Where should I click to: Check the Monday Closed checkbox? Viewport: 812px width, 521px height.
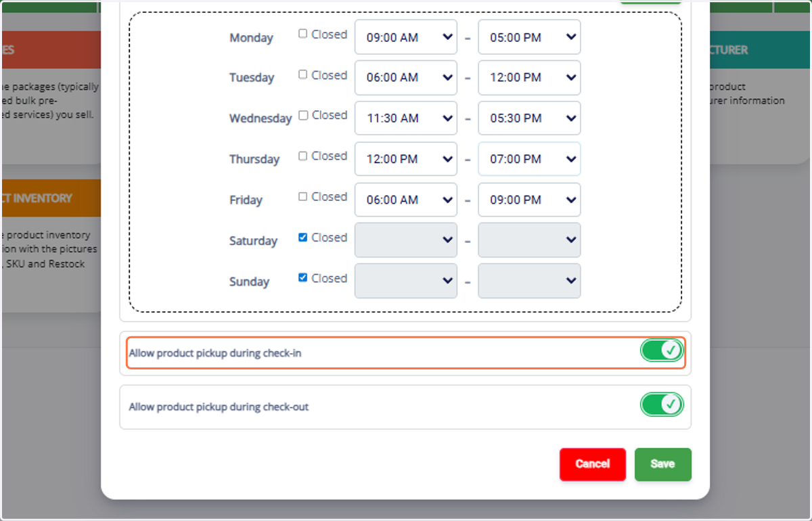click(303, 34)
